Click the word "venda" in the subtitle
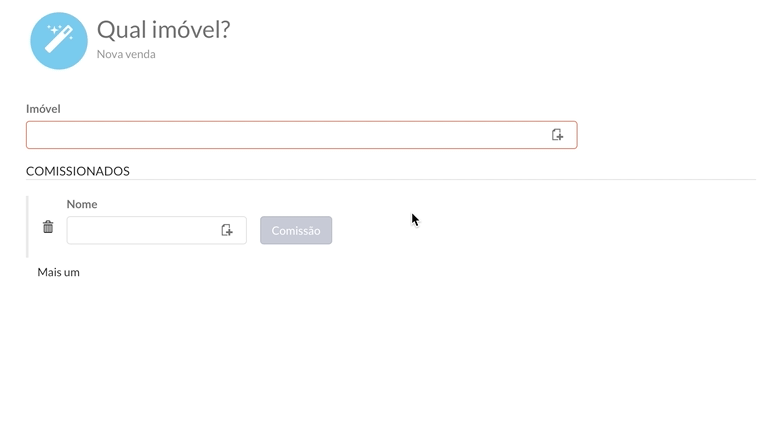Viewport: 779px width, 434px height. pyautogui.click(x=139, y=54)
